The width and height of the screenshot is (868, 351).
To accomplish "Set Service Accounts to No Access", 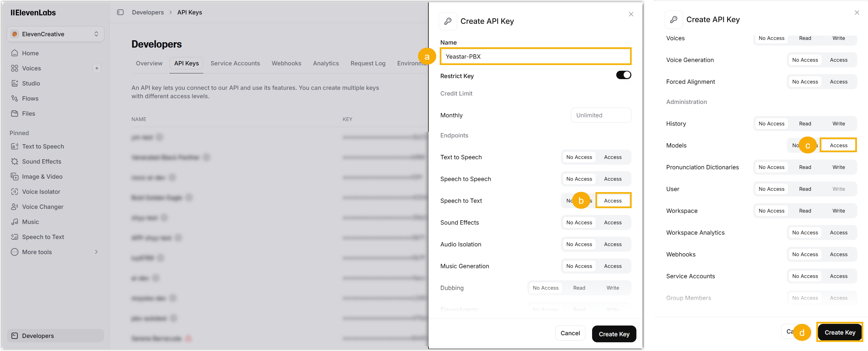I will coord(805,276).
